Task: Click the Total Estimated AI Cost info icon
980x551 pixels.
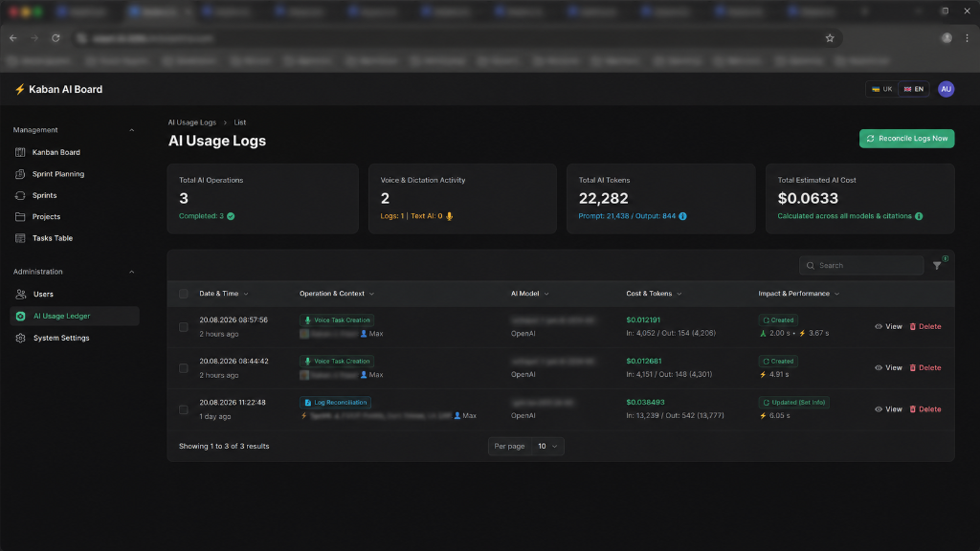Action: pyautogui.click(x=919, y=216)
